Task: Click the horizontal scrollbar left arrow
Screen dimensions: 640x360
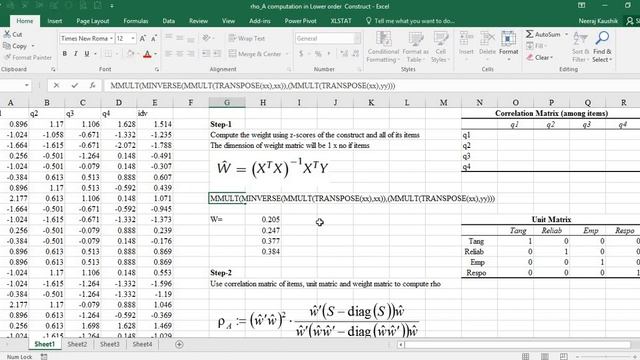Action: tap(401, 345)
